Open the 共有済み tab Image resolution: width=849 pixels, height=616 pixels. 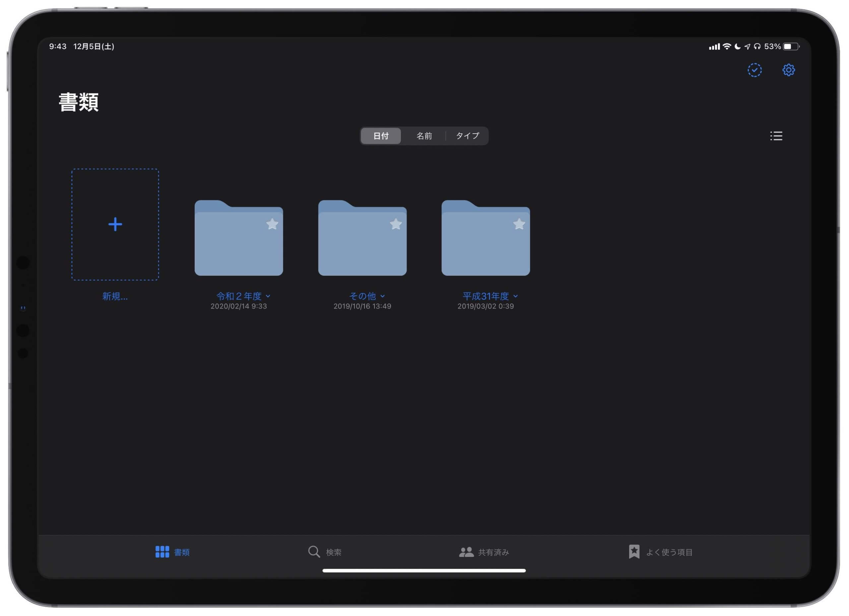pos(484,552)
